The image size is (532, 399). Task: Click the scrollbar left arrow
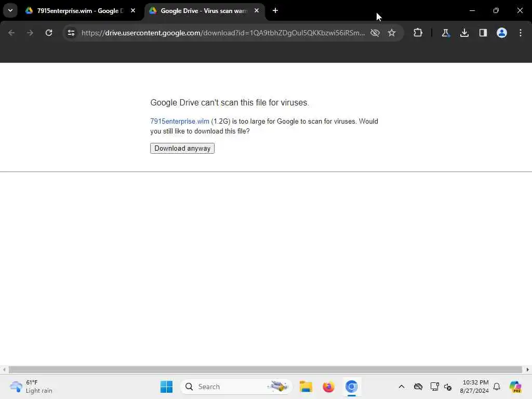point(4,369)
